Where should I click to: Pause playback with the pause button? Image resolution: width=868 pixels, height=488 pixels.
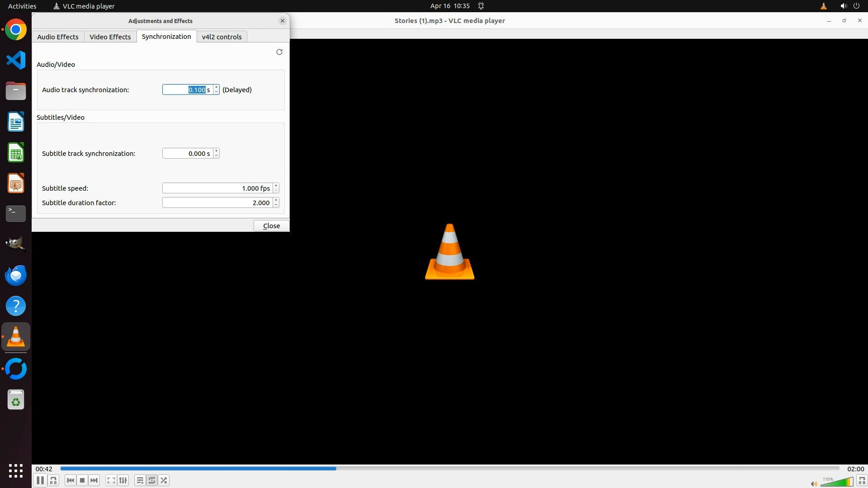click(40, 480)
